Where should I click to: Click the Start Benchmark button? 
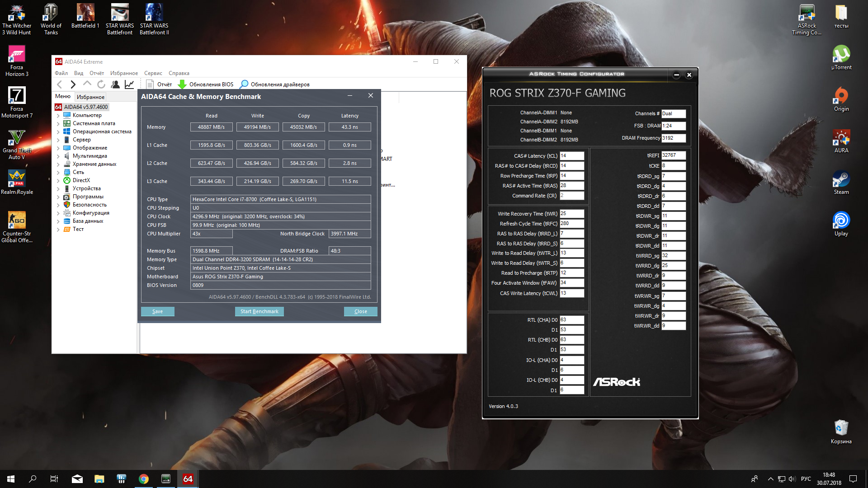pos(259,311)
